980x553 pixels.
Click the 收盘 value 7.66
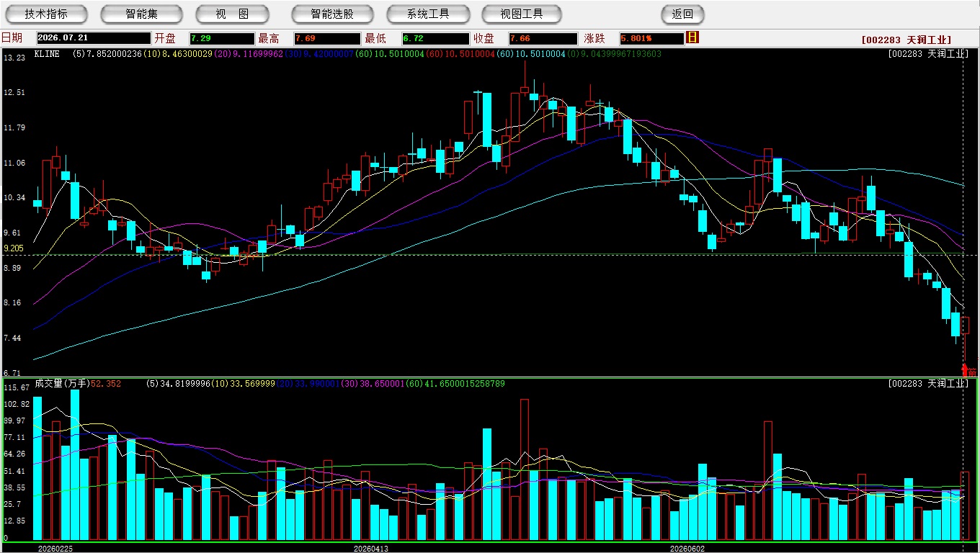click(x=543, y=38)
